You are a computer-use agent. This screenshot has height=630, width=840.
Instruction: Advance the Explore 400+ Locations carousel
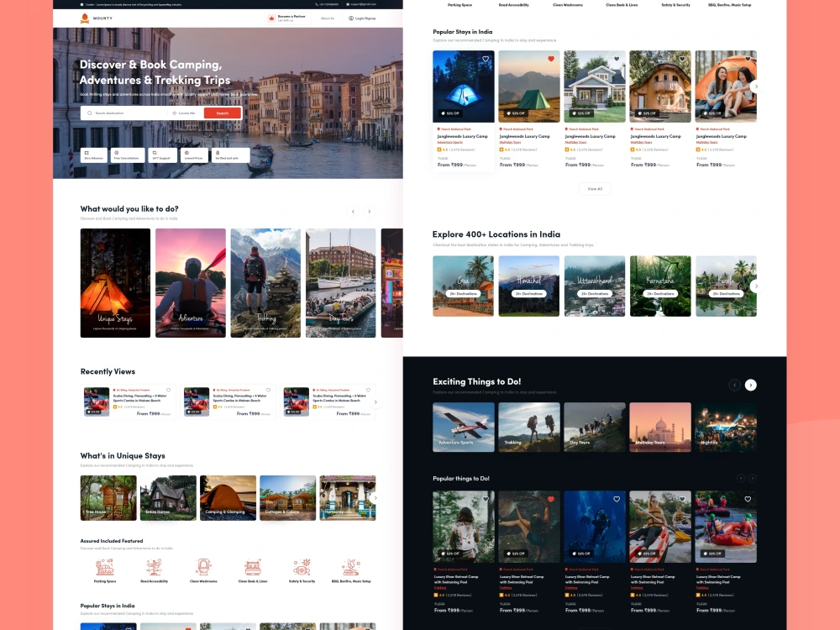tap(756, 286)
